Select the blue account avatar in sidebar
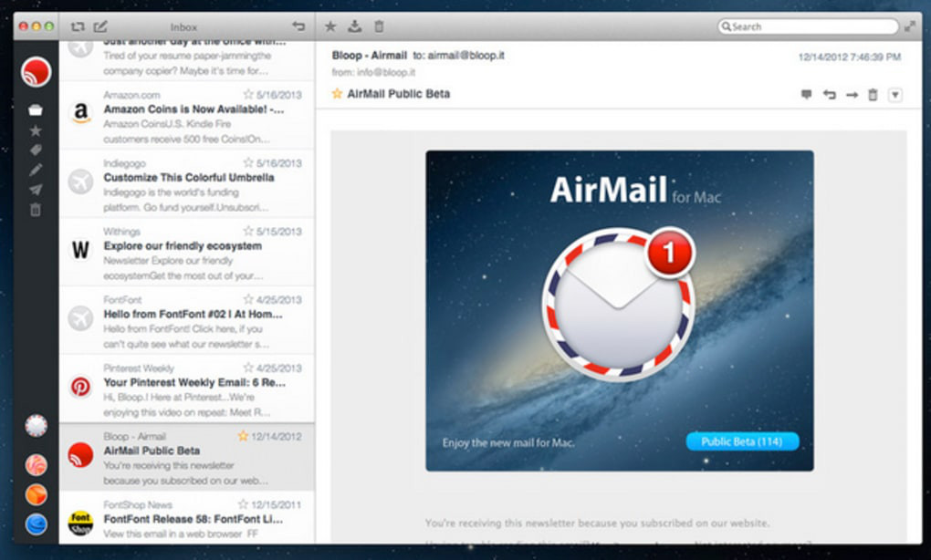 click(37, 524)
